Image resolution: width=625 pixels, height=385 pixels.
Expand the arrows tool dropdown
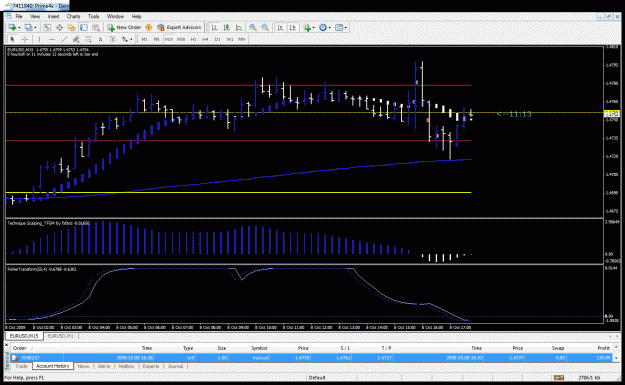pos(131,39)
